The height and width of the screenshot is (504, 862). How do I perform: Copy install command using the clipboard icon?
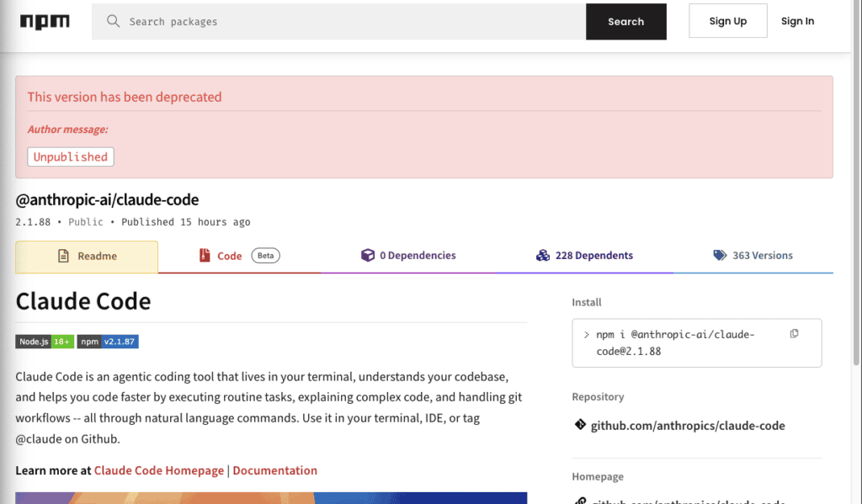tap(794, 333)
